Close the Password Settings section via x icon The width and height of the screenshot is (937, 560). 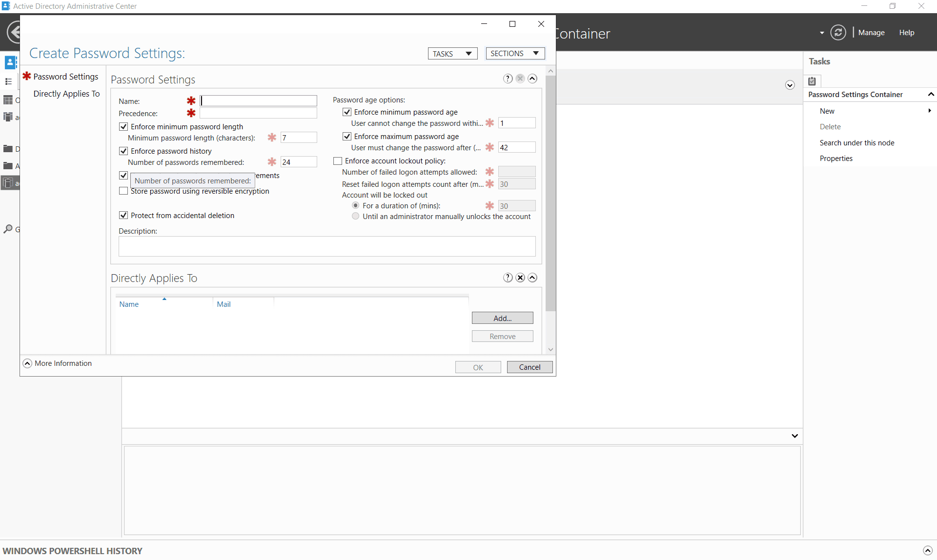(x=520, y=78)
